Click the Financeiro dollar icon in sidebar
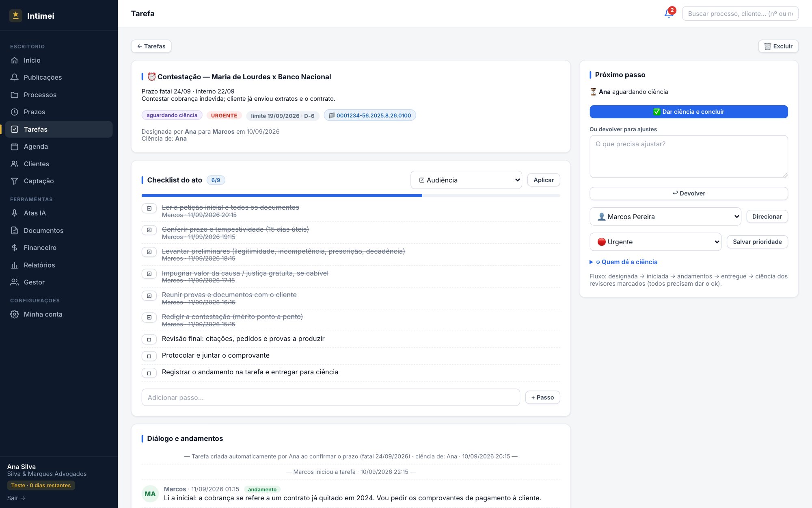Image resolution: width=812 pixels, height=508 pixels. coord(15,247)
